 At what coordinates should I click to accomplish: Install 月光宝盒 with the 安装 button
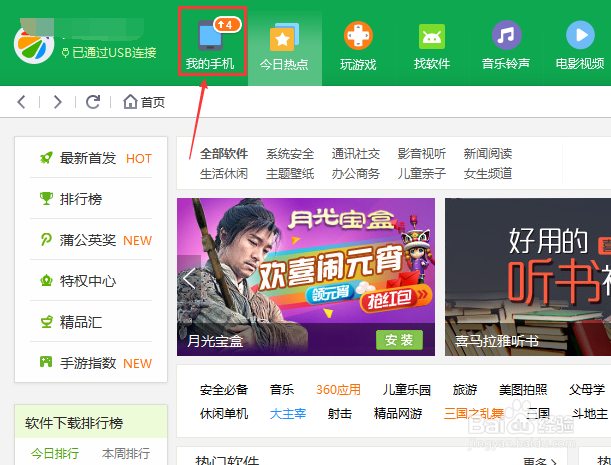click(x=399, y=340)
